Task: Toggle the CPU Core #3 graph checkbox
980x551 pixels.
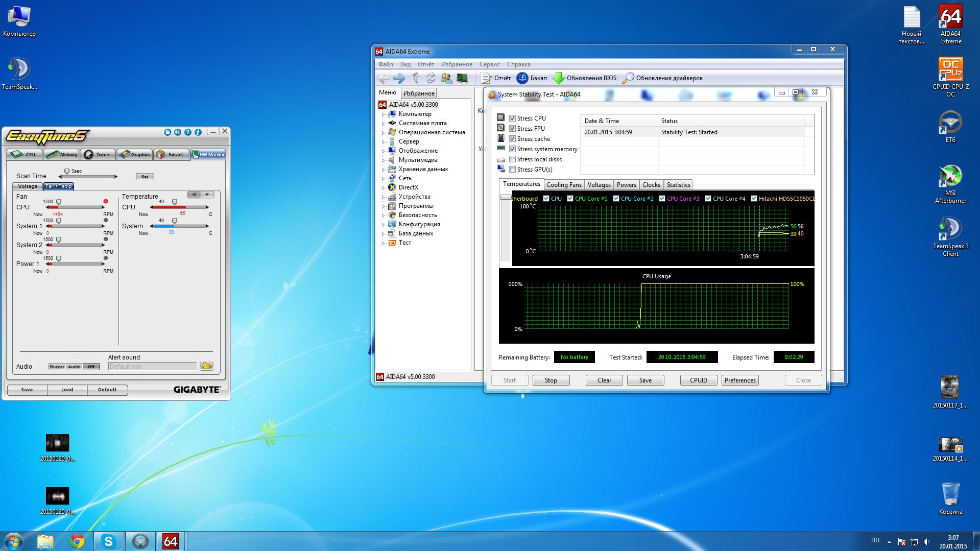Action: click(662, 199)
